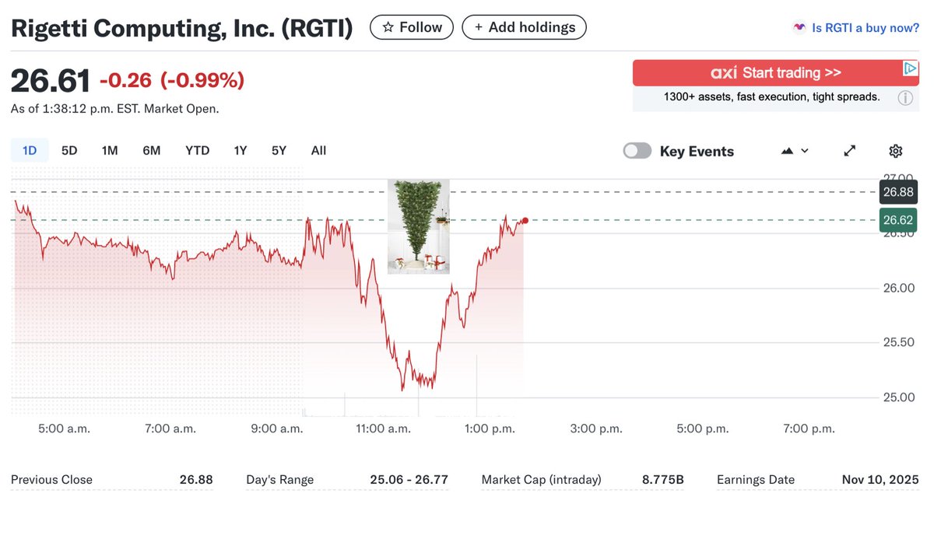934x560 pixels.
Task: Select the 5D time range tab
Action: pos(69,150)
